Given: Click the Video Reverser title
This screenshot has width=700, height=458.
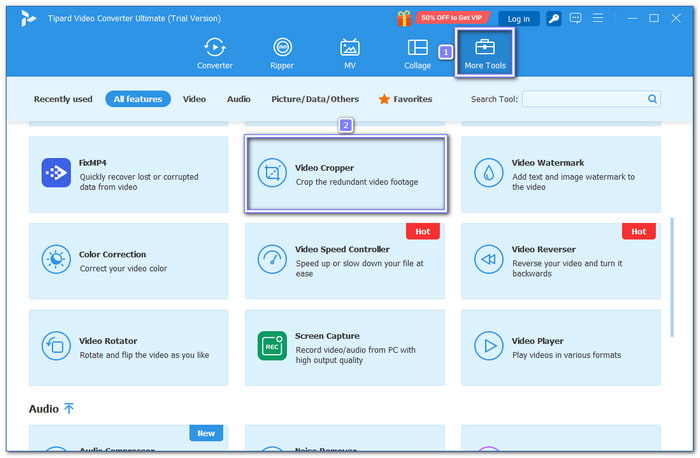Looking at the screenshot, I should pyautogui.click(x=543, y=250).
